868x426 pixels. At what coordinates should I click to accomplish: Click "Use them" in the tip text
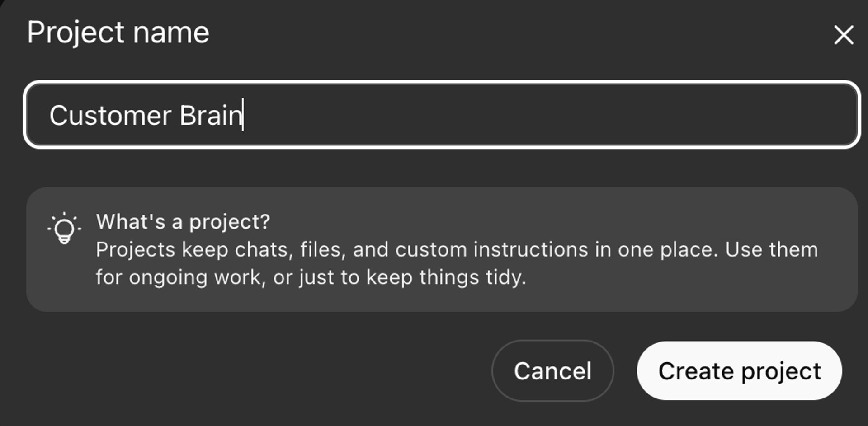pos(771,250)
